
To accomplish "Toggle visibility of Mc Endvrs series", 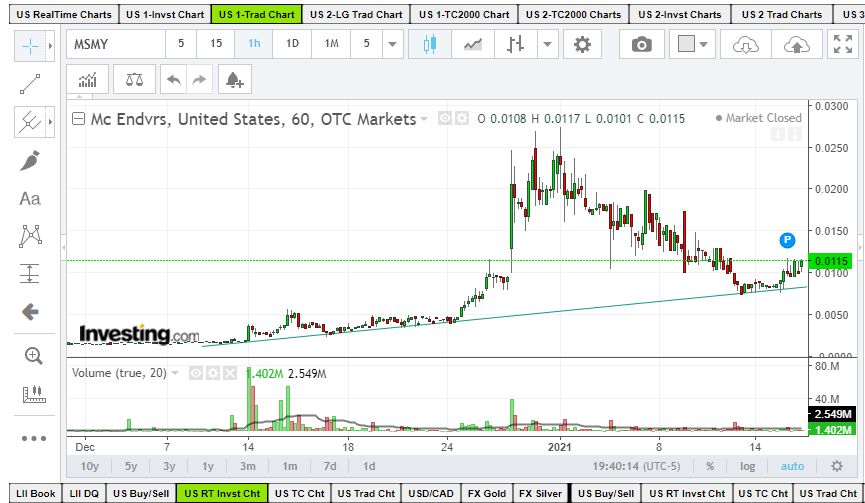I will pyautogui.click(x=445, y=118).
